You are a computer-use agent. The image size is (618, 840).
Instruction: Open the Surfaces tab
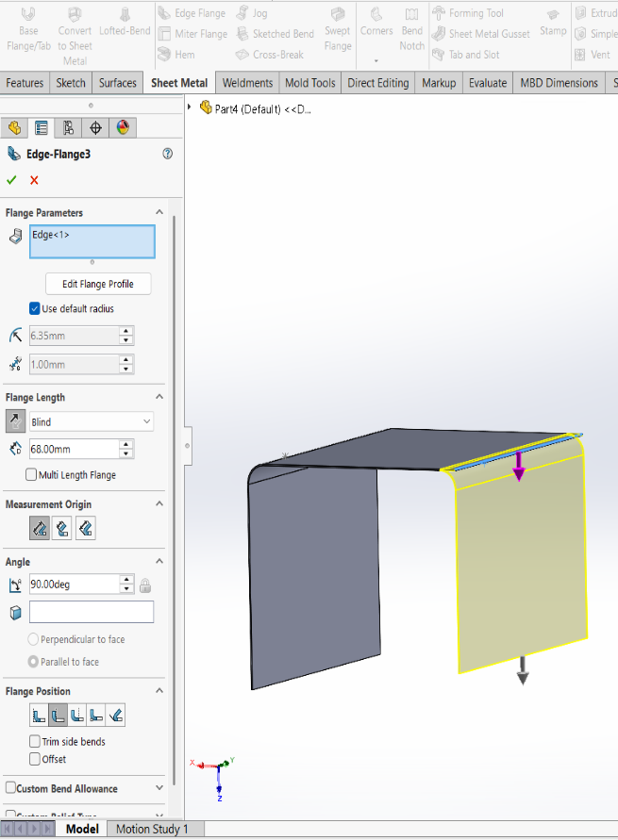pyautogui.click(x=117, y=83)
